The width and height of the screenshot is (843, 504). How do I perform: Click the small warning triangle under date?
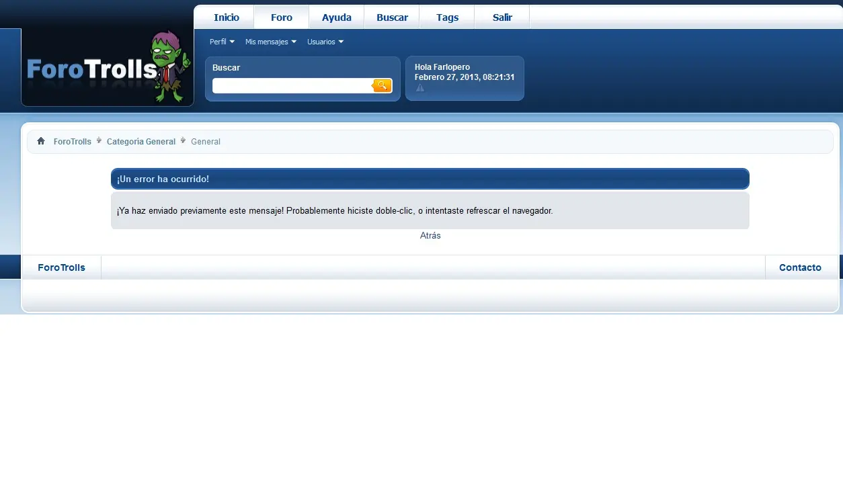419,88
